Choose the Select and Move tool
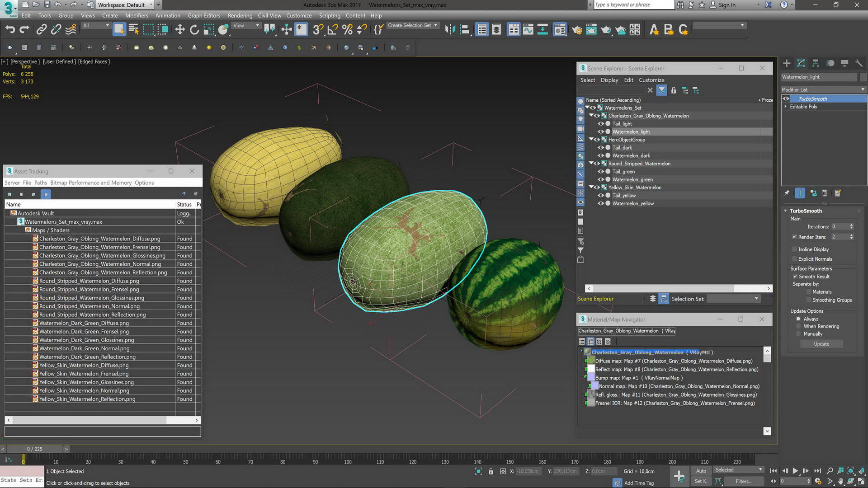Screen dimensions: 868x488 point(180,30)
